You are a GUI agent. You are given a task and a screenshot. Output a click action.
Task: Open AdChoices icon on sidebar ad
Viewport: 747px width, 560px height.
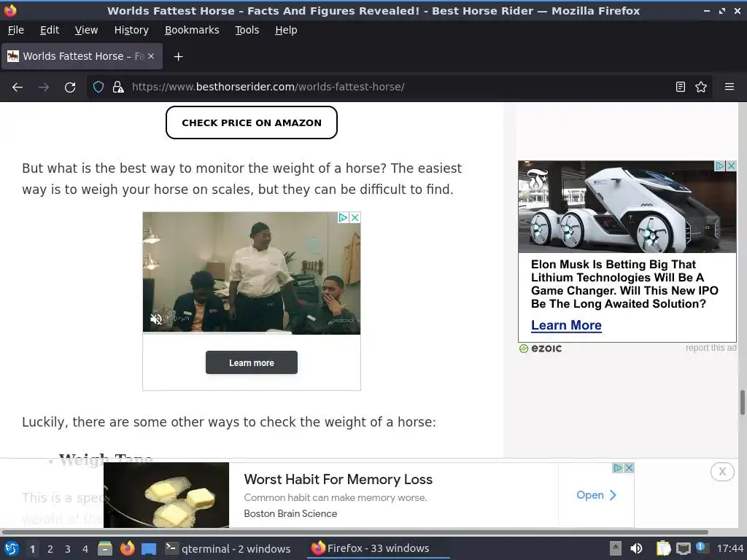point(720,166)
